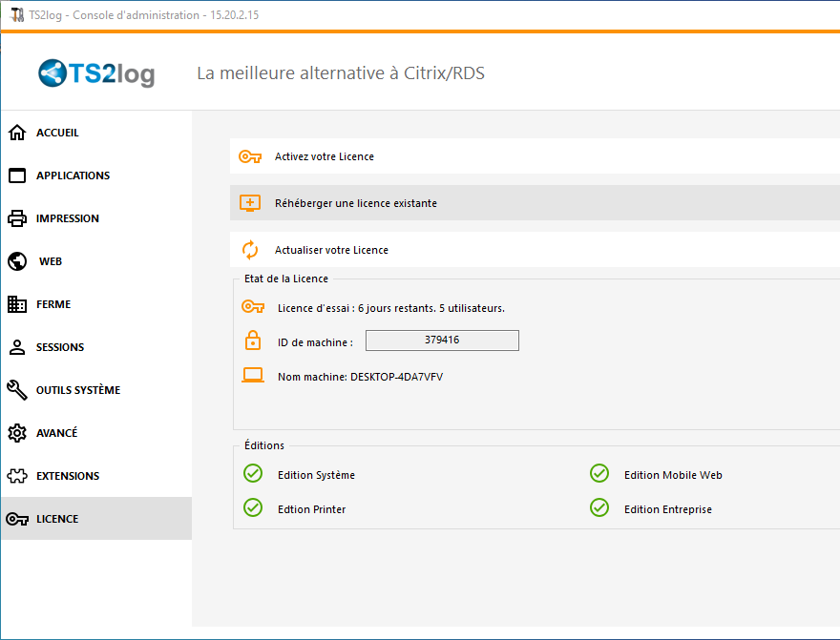Click the Extensions puzzle icon
840x640 pixels.
coord(17,476)
